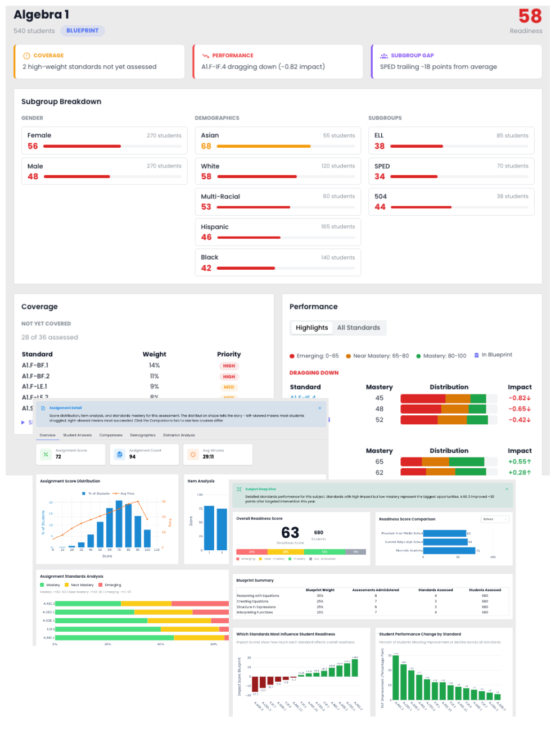Click the Assignment Count clipboard icon
This screenshot has width=560, height=734.
click(120, 454)
